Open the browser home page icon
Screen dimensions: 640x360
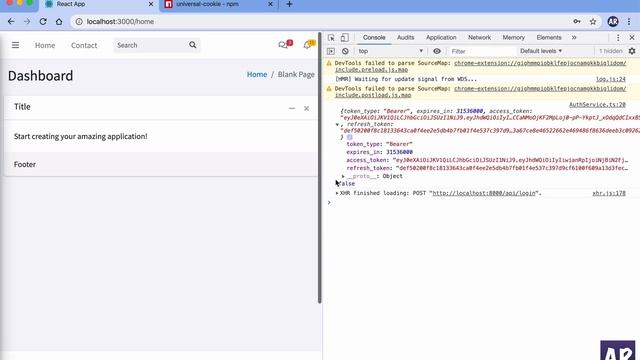point(59,22)
